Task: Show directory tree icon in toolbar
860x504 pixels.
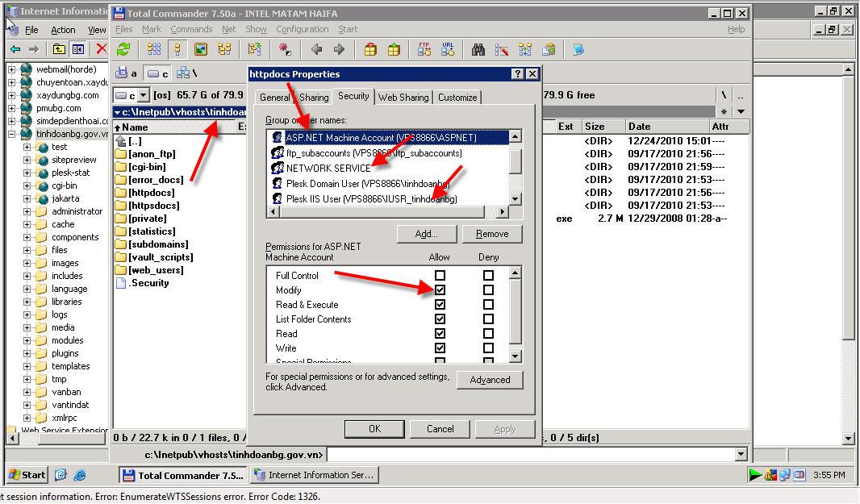Action: coord(224,49)
